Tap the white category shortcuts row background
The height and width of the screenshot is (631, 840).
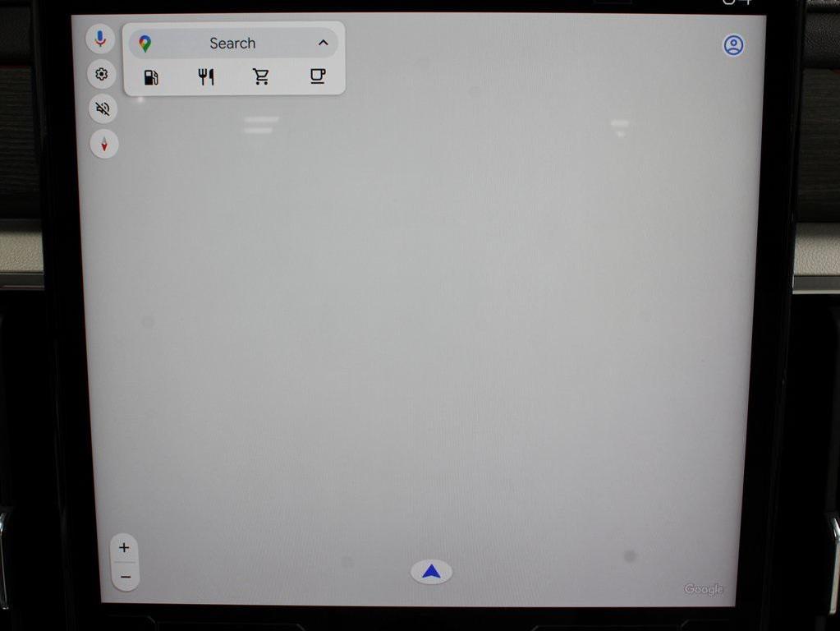click(234, 87)
